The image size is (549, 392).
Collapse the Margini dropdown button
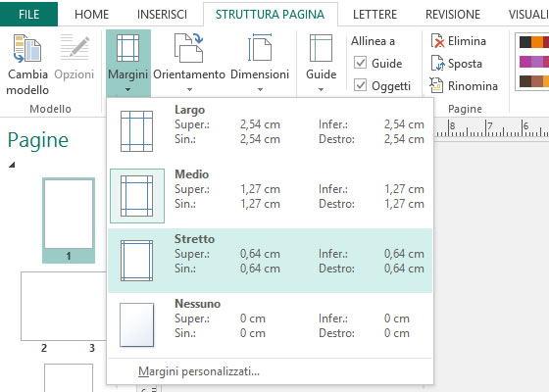tap(128, 64)
